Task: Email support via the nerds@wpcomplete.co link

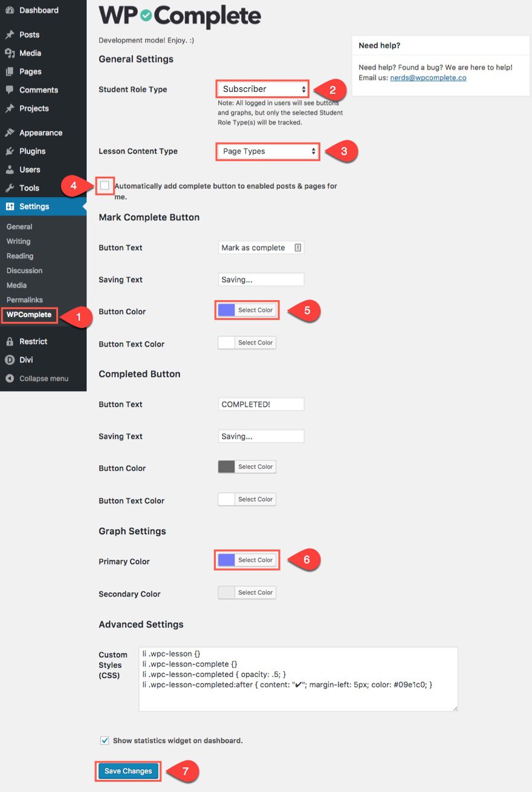Action: [x=427, y=77]
